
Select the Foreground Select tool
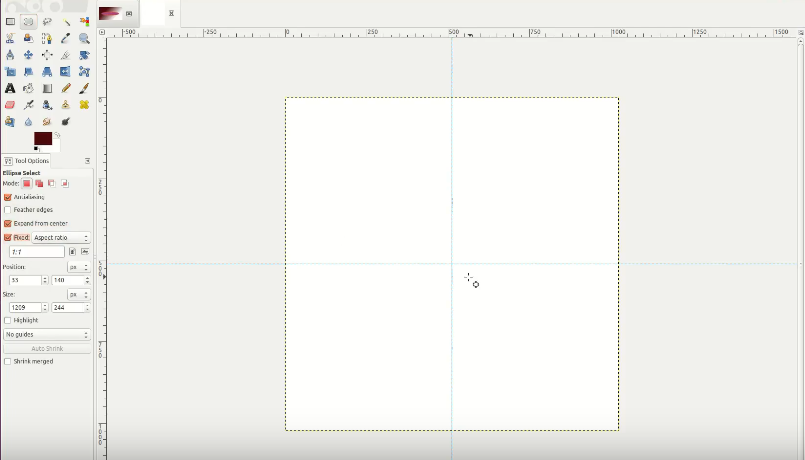coord(28,39)
